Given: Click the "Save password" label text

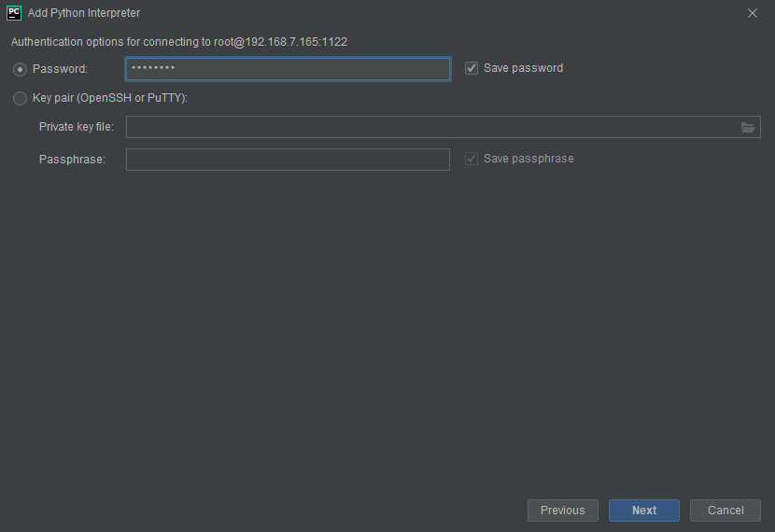Looking at the screenshot, I should tap(523, 68).
